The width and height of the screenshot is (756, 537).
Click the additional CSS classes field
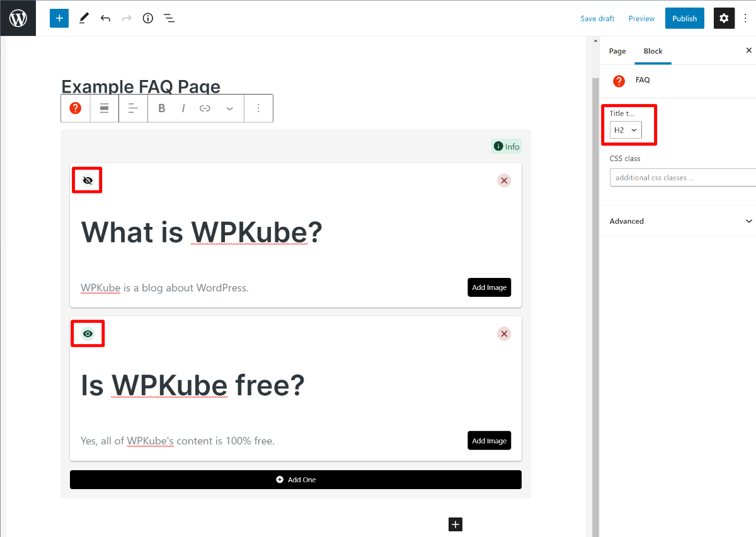click(x=683, y=177)
